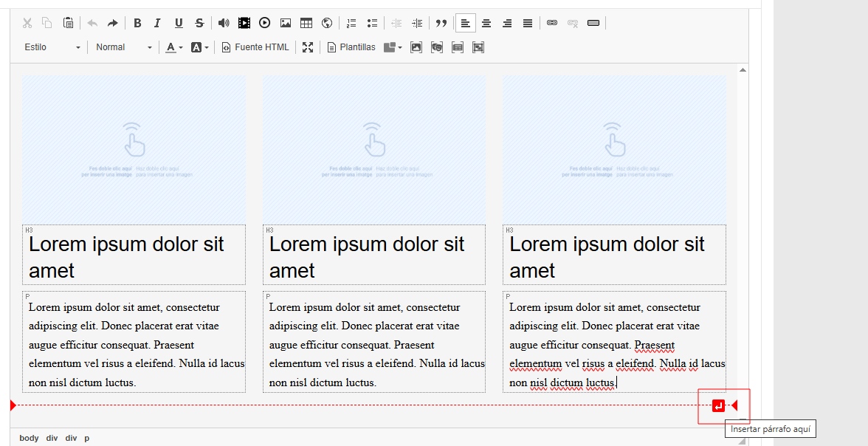The height and width of the screenshot is (446, 868).
Task: Increase the paragraph indent
Action: (x=418, y=24)
